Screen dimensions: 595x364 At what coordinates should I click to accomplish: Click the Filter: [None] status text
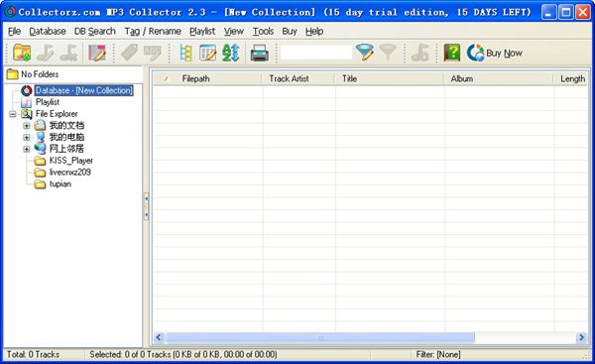(438, 354)
